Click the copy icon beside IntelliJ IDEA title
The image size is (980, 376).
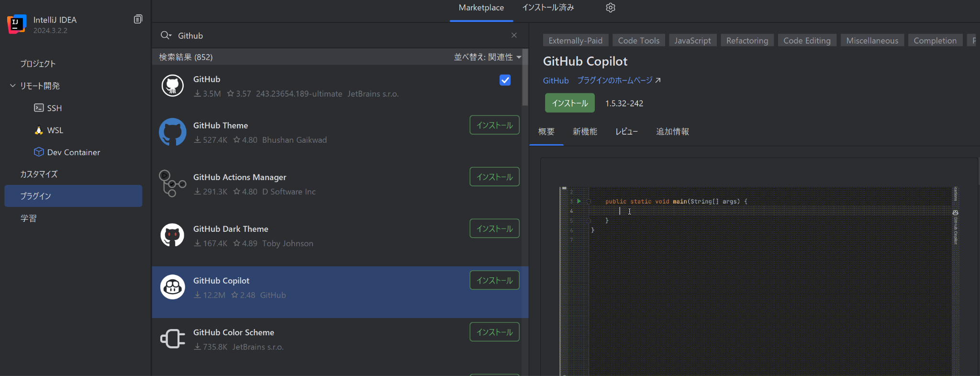tap(138, 19)
